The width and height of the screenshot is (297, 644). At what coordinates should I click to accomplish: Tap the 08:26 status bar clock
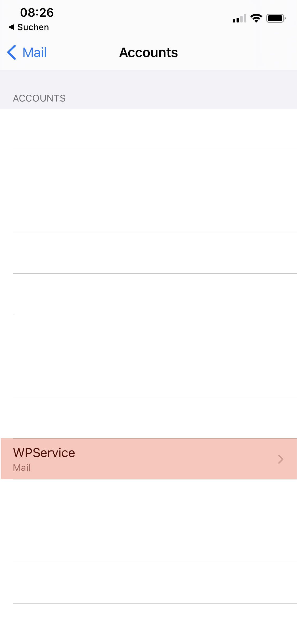[x=37, y=12]
